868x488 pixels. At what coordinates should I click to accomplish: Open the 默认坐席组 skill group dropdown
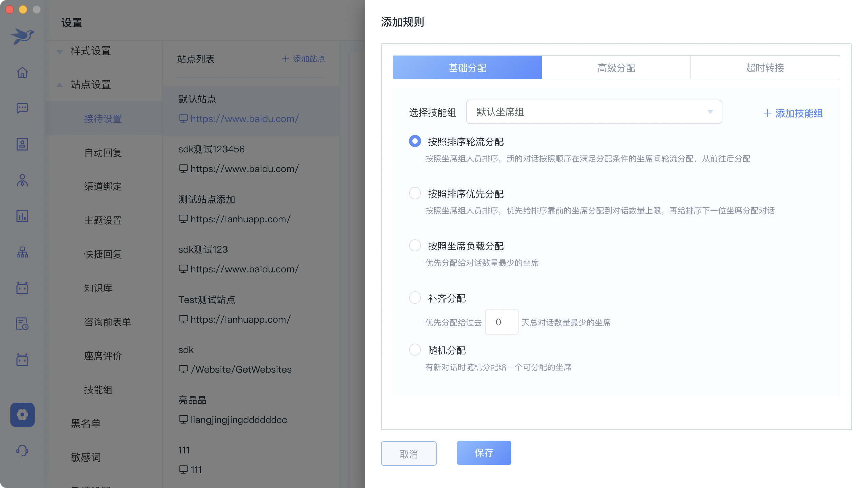594,112
